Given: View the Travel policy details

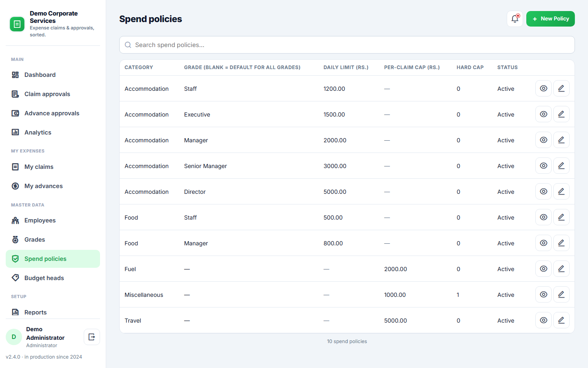Looking at the screenshot, I should (543, 320).
